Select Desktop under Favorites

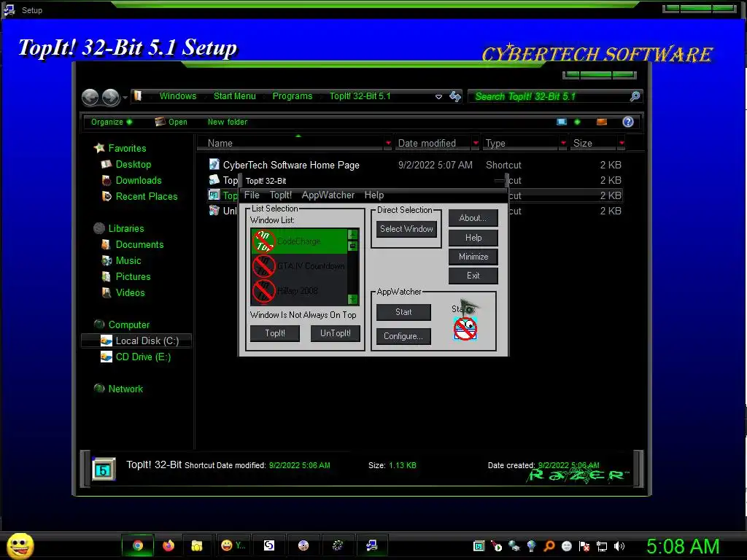click(x=133, y=164)
